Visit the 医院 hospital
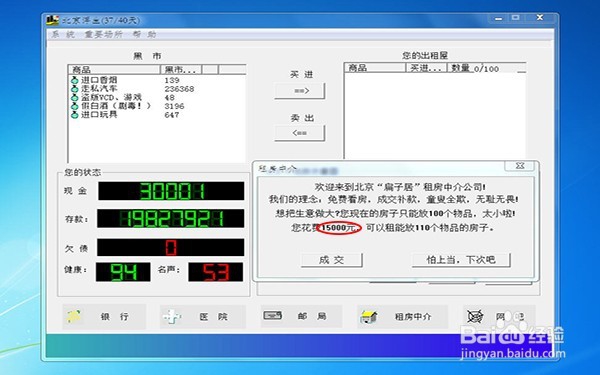This screenshot has height=375, width=600. (202, 316)
